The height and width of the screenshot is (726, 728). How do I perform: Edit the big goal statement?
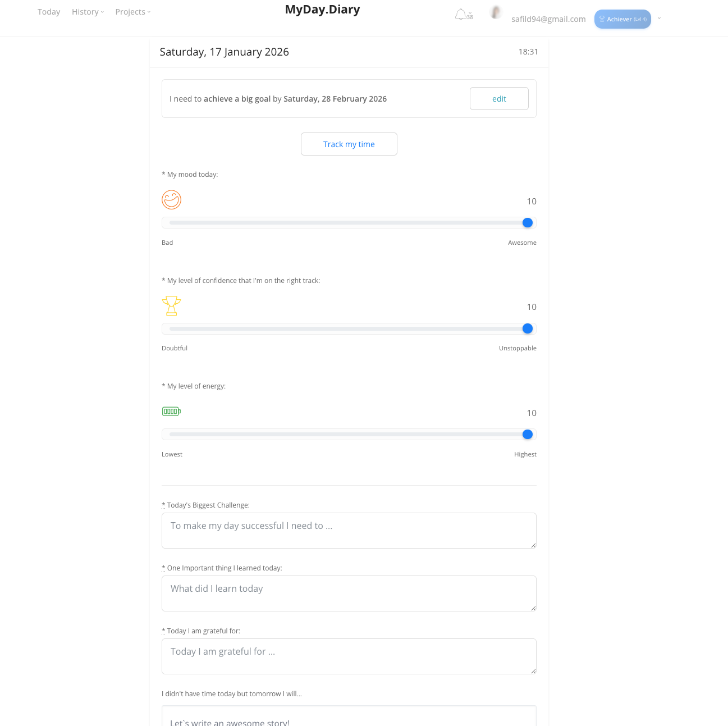499,99
